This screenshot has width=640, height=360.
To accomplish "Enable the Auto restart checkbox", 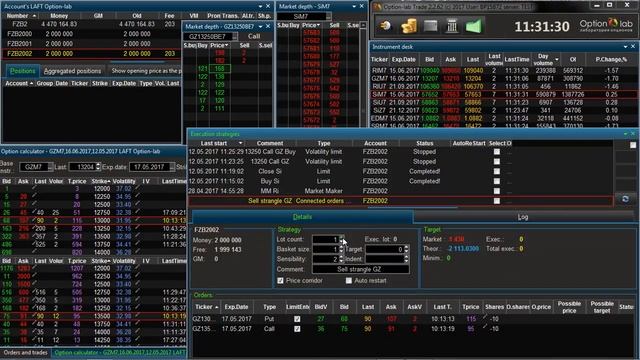I will point(349,281).
